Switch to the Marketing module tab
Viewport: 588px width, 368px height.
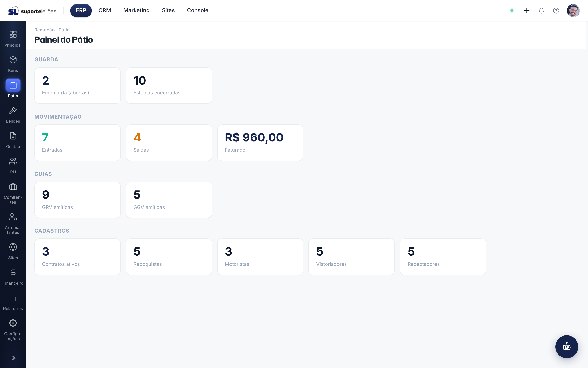(136, 10)
